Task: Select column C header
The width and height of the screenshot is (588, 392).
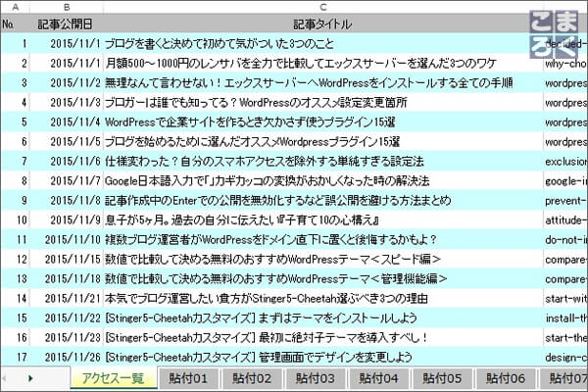Action: point(322,7)
